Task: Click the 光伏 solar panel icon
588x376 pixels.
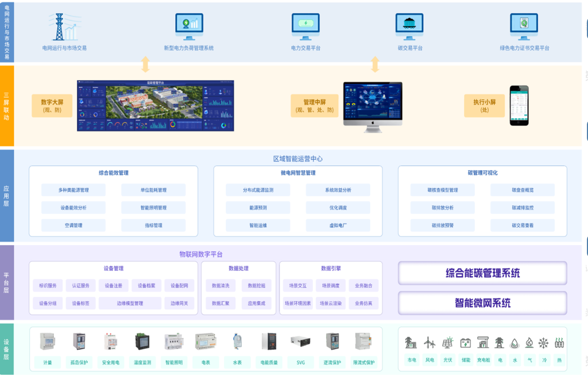Action: (x=447, y=343)
